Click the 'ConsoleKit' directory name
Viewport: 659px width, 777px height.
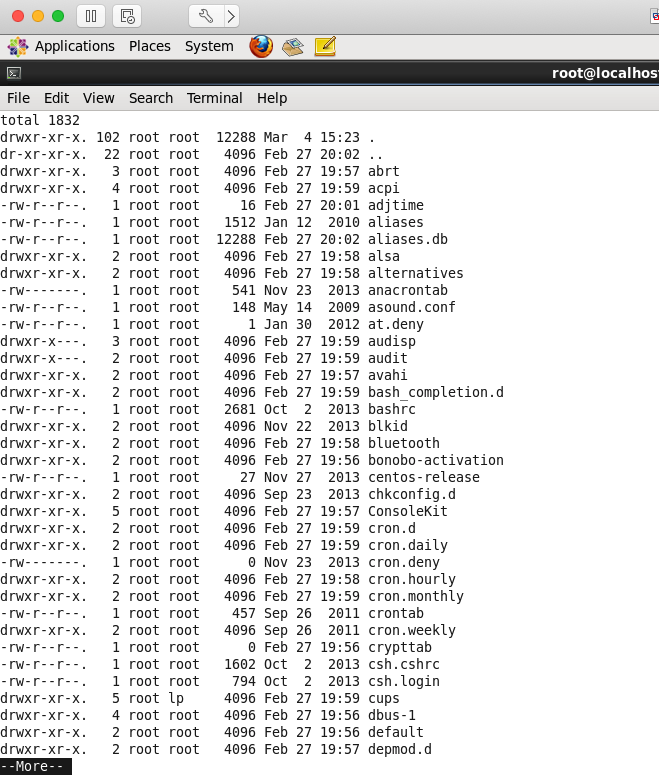pyautogui.click(x=408, y=511)
